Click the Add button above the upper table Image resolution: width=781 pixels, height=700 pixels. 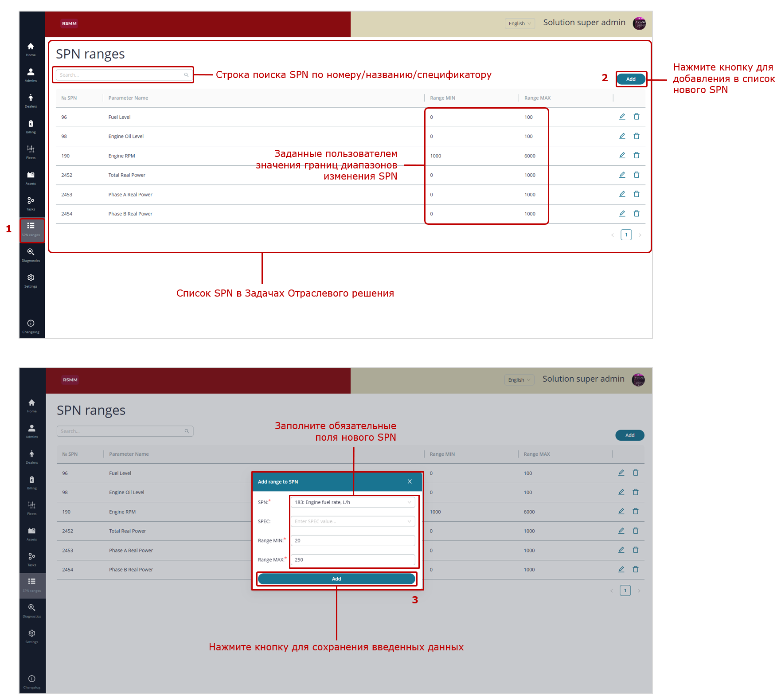pyautogui.click(x=630, y=79)
